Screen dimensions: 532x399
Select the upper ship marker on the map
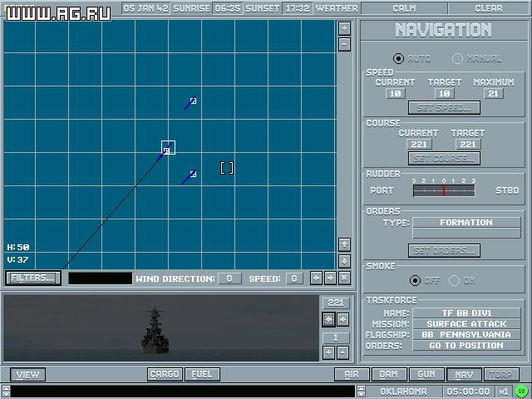pyautogui.click(x=193, y=101)
